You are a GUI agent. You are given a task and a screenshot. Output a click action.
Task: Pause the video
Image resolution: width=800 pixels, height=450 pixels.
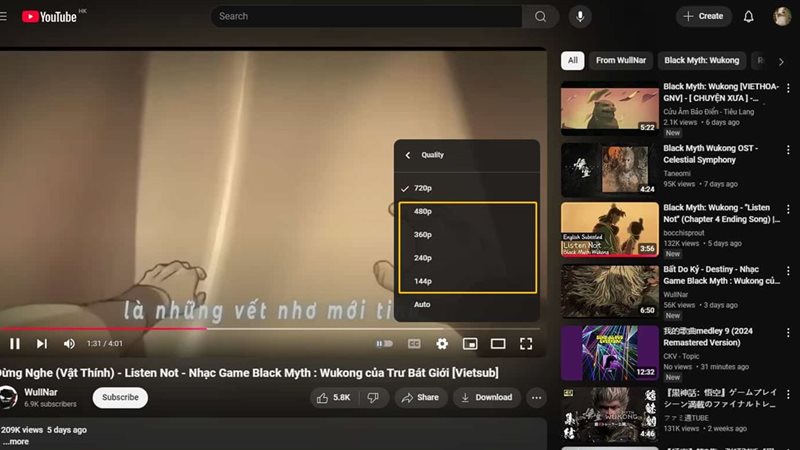click(15, 343)
